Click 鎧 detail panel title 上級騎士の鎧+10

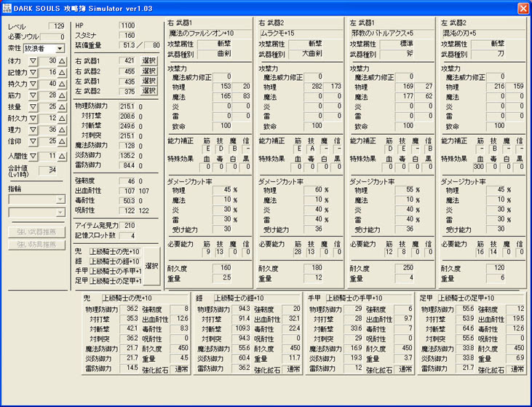click(x=257, y=299)
